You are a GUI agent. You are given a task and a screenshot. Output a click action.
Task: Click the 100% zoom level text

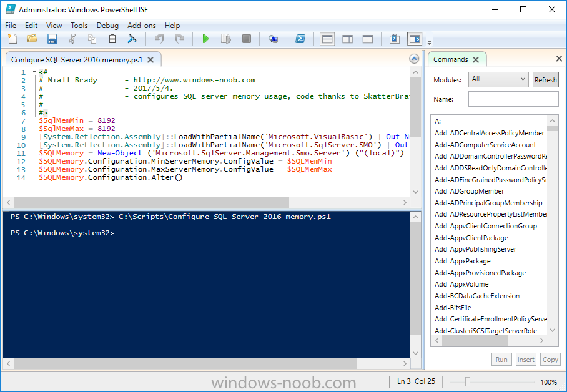click(548, 382)
